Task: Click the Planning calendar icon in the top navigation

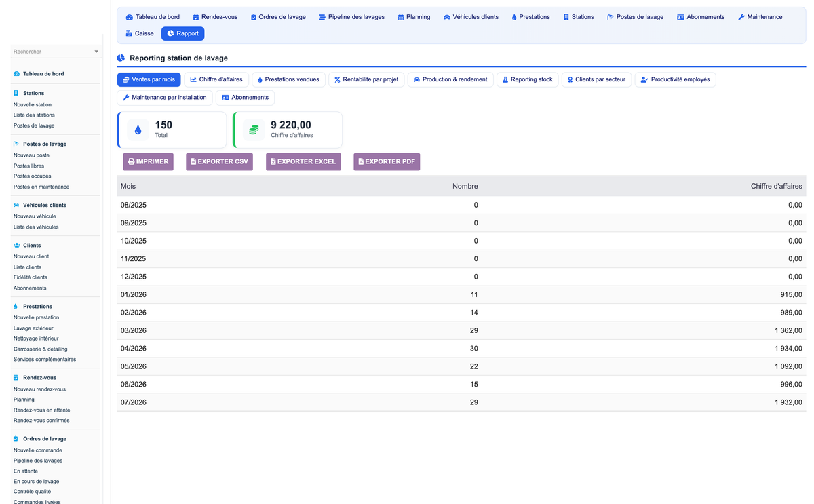Action: (401, 17)
